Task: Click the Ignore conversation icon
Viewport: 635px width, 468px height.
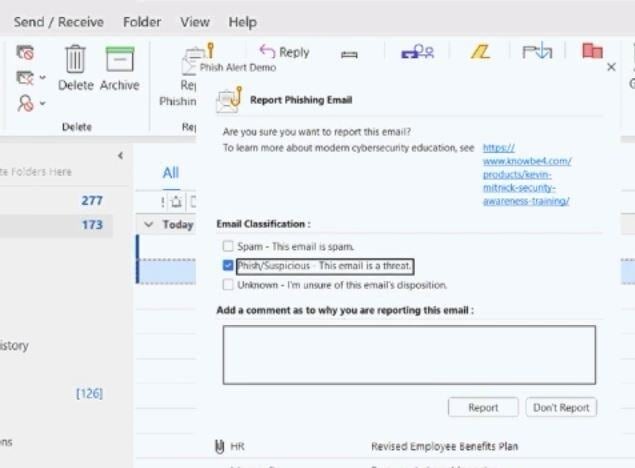Action: [25, 53]
